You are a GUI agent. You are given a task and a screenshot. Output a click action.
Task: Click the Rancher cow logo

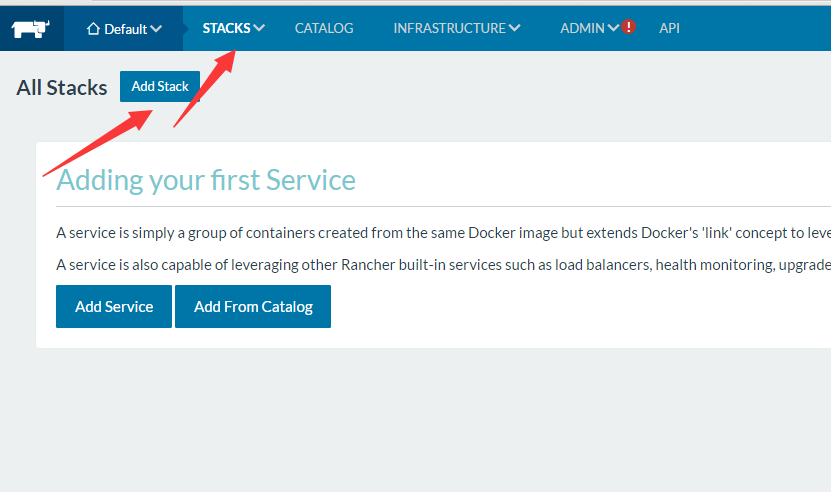click(32, 29)
